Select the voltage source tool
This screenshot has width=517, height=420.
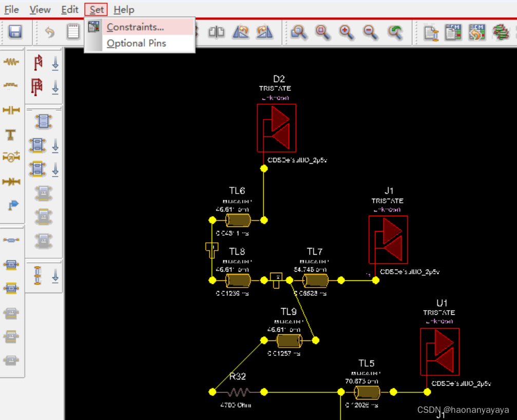coord(11,157)
